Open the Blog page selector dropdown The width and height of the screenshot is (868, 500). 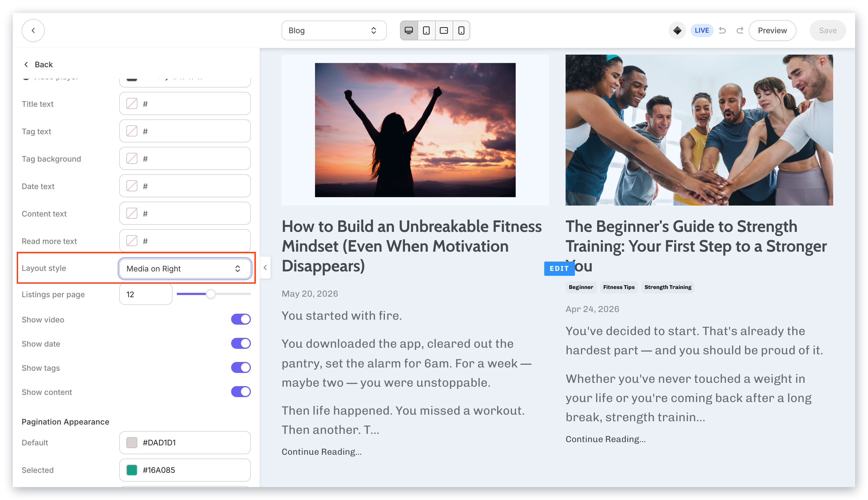click(334, 30)
